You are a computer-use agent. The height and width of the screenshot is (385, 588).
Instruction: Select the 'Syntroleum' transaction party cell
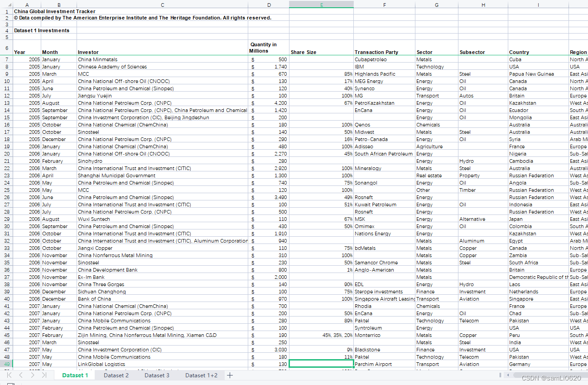[384, 328]
